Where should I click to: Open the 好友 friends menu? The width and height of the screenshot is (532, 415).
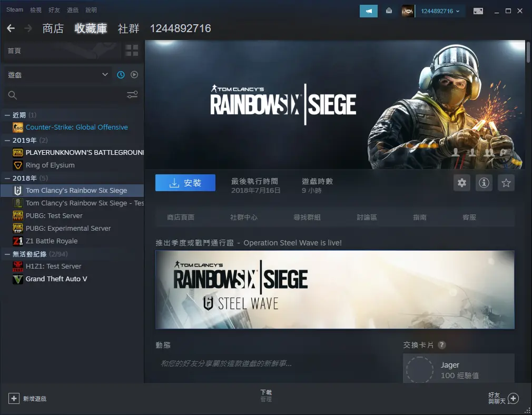tap(54, 10)
